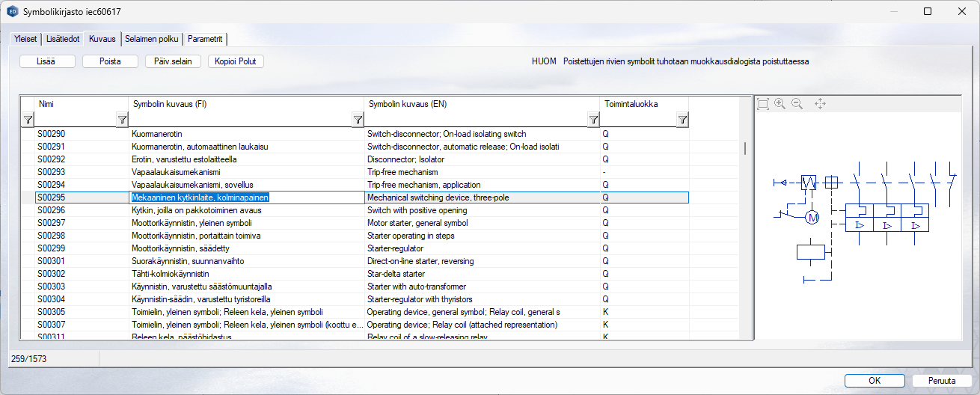Switch to the Parametrit tab
980x395 pixels.
(205, 39)
